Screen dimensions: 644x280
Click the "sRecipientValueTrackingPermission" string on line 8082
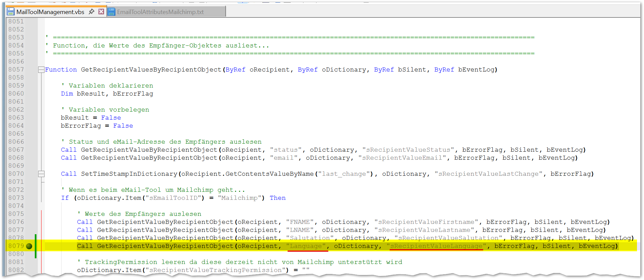pyautogui.click(x=215, y=270)
